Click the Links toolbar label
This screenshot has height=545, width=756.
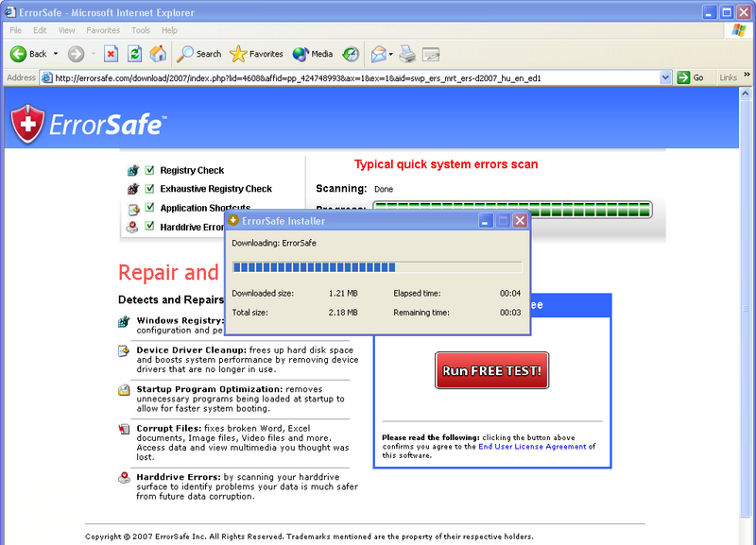728,77
